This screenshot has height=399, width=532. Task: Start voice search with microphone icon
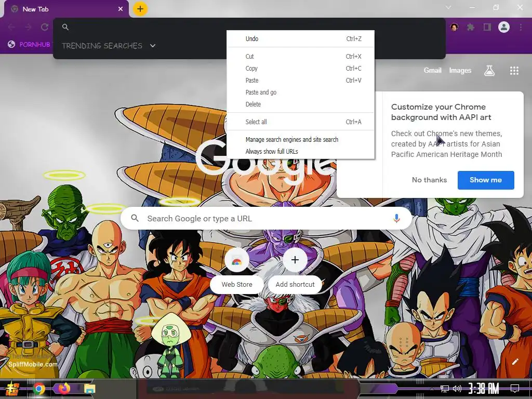(x=396, y=219)
